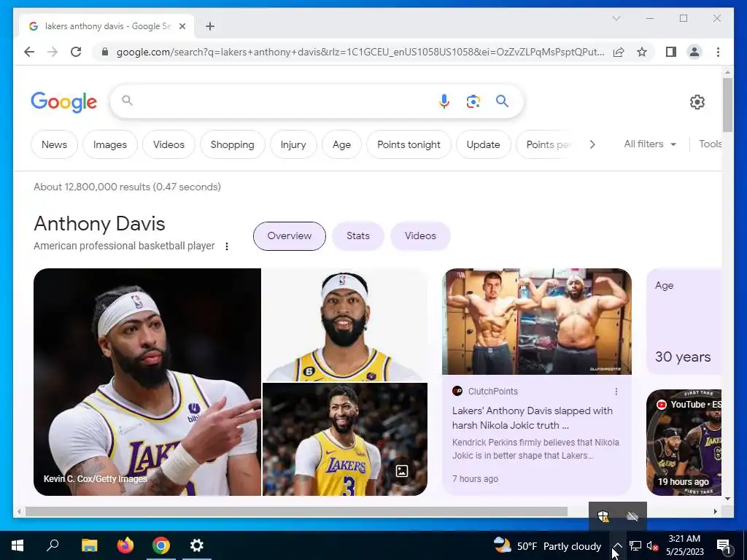Open Windows Security shield tray icon
The height and width of the screenshot is (560, 747).
(603, 516)
